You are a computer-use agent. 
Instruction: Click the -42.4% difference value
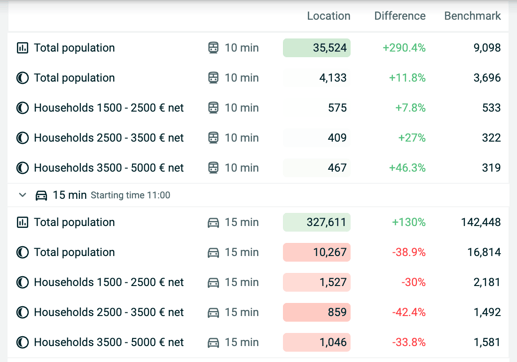[x=409, y=312]
